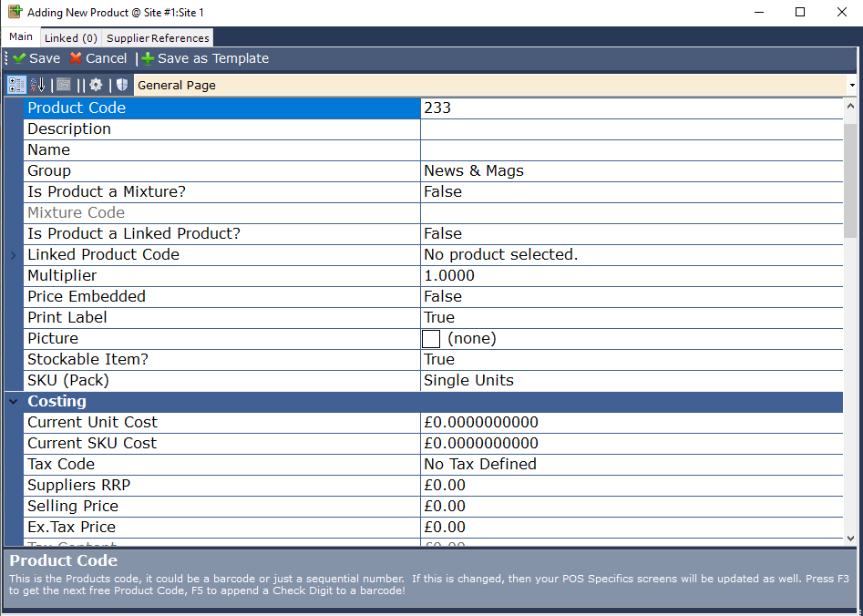This screenshot has height=616, width=863.
Task: Click the red X Cancel icon
Action: tap(76, 58)
